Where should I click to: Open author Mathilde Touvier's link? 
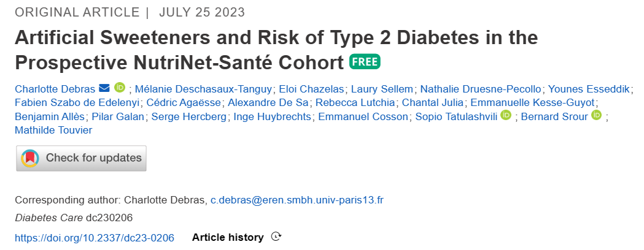[53, 129]
